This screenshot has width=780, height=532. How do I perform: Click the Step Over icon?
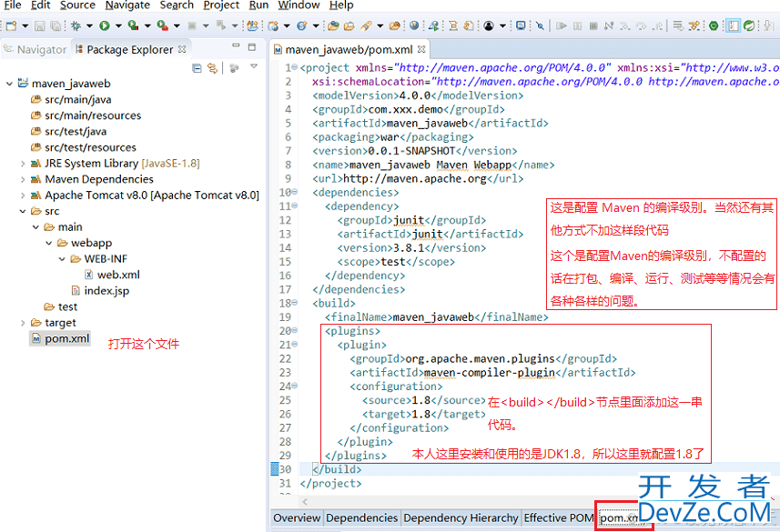tap(642, 25)
